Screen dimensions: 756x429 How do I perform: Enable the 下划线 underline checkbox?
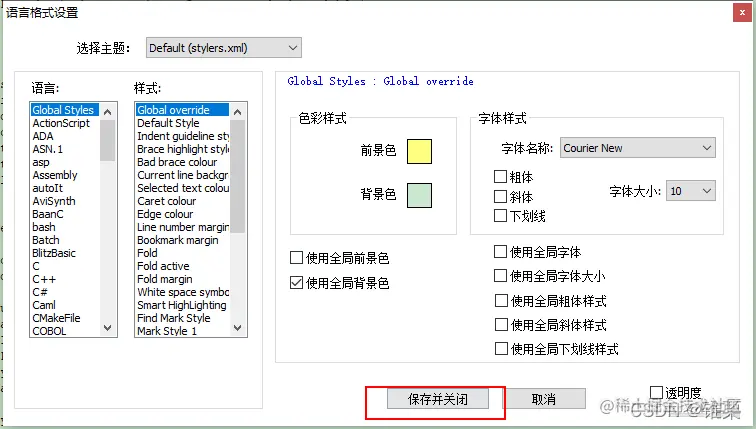pos(500,215)
